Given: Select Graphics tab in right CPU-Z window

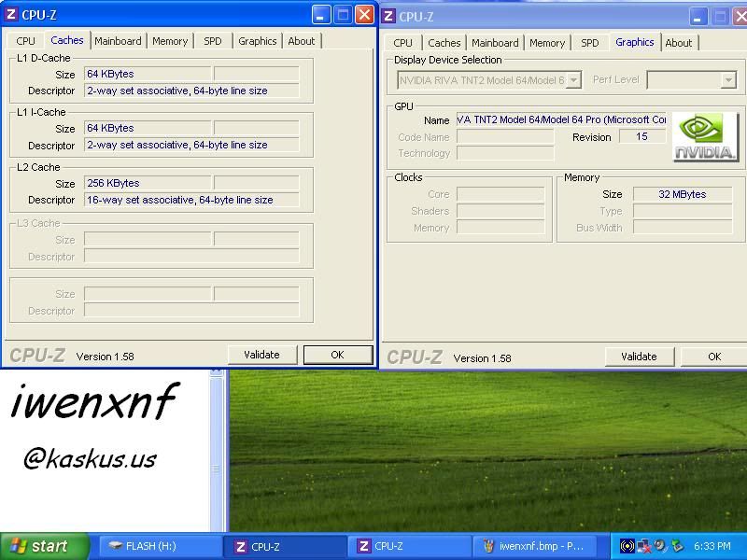Looking at the screenshot, I should [x=635, y=42].
